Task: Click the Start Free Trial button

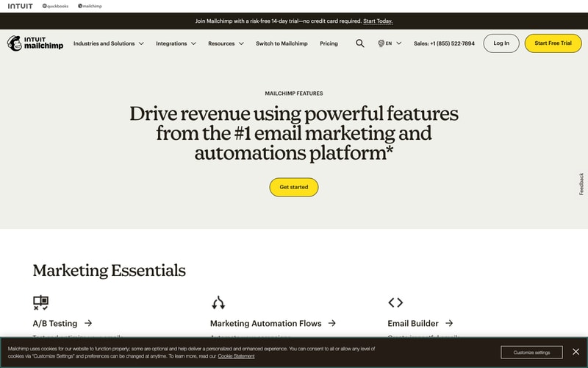Action: pos(553,43)
